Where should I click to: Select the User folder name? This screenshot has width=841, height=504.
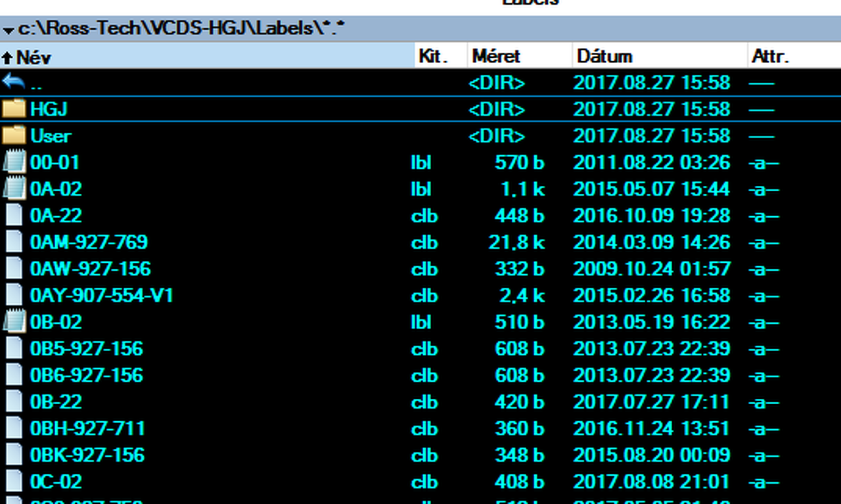tap(51, 136)
